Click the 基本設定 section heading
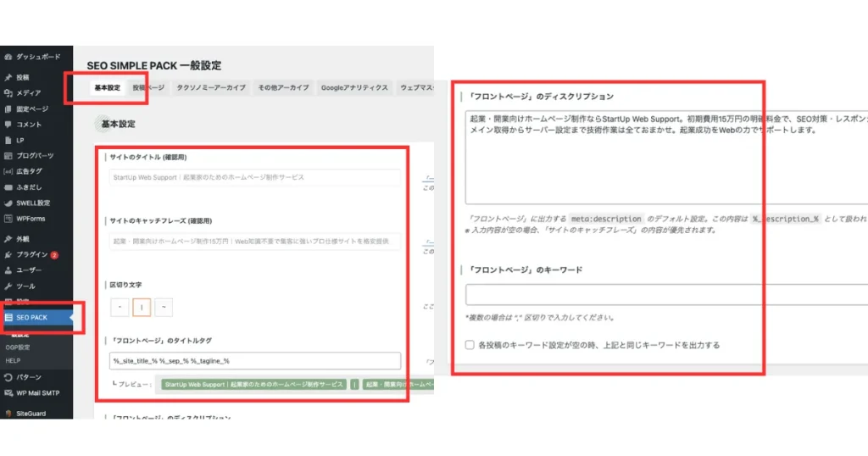The height and width of the screenshot is (456, 868). [118, 125]
